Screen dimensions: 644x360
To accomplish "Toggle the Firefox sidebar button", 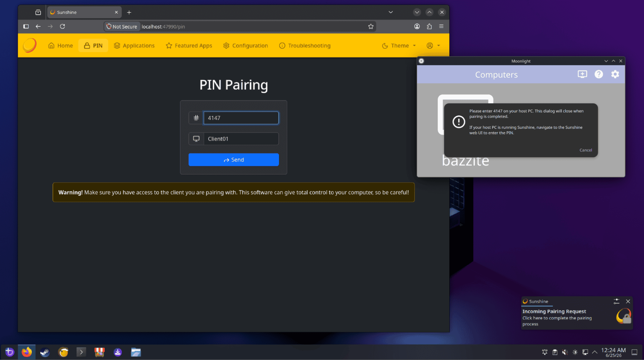I will click(x=26, y=26).
